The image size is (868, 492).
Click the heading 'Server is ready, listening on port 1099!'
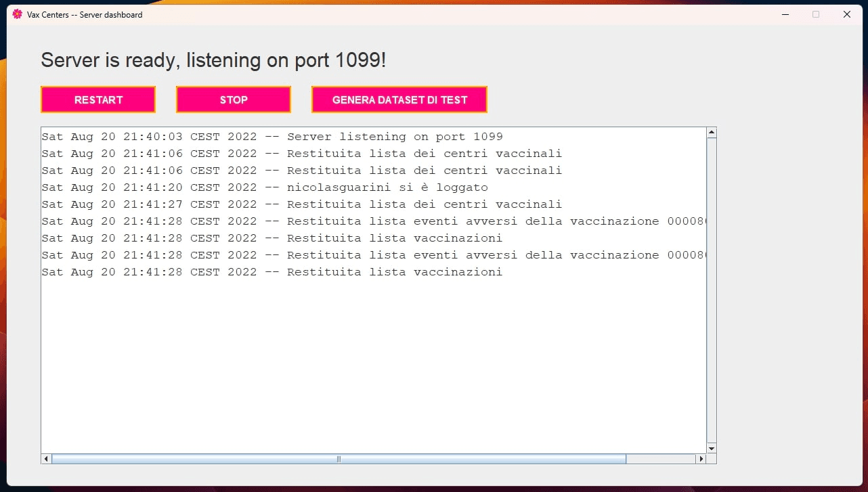(213, 60)
